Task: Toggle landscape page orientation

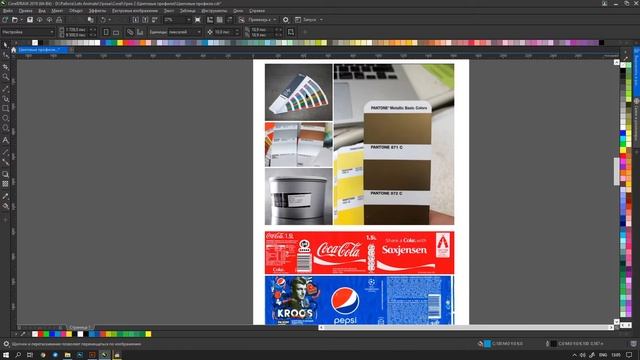Action: [x=116, y=32]
